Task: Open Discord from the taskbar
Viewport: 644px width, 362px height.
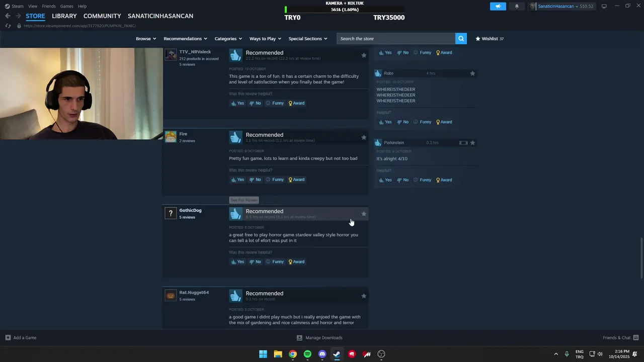Action: [322, 354]
